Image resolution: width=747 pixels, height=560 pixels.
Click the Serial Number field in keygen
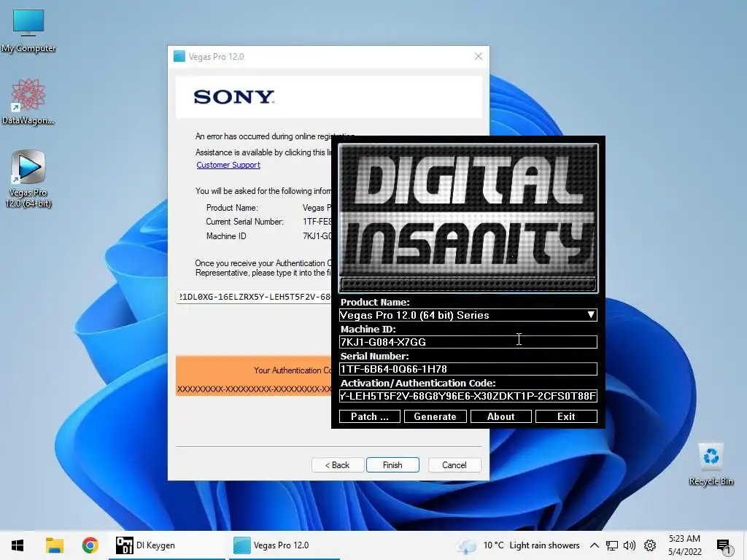click(x=468, y=369)
